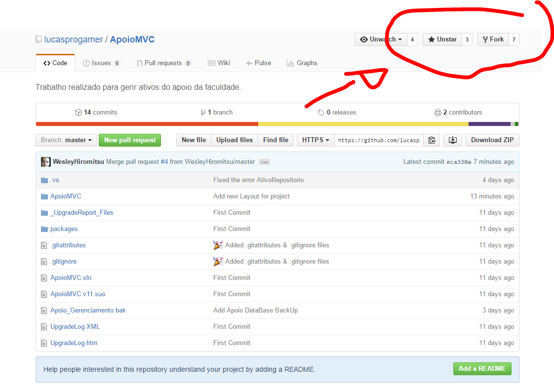
Task: Open 'Add new Layout for project' commit
Action: 251,196
